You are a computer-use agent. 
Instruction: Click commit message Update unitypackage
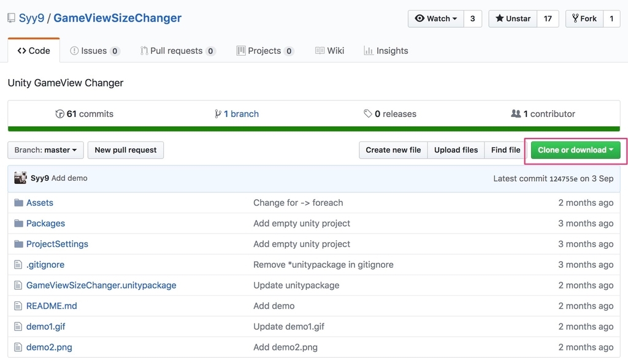pyautogui.click(x=296, y=285)
